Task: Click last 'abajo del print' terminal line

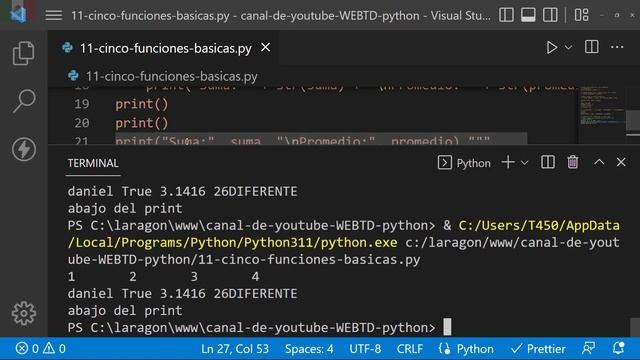Action: click(125, 311)
